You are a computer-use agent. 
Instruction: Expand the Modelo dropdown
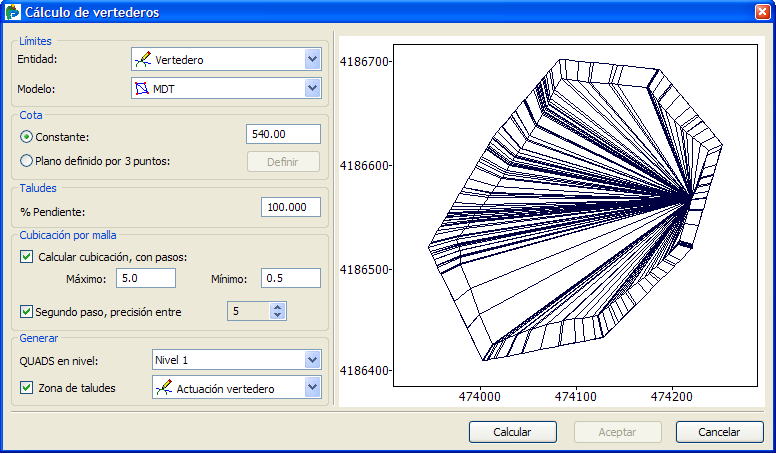312,88
